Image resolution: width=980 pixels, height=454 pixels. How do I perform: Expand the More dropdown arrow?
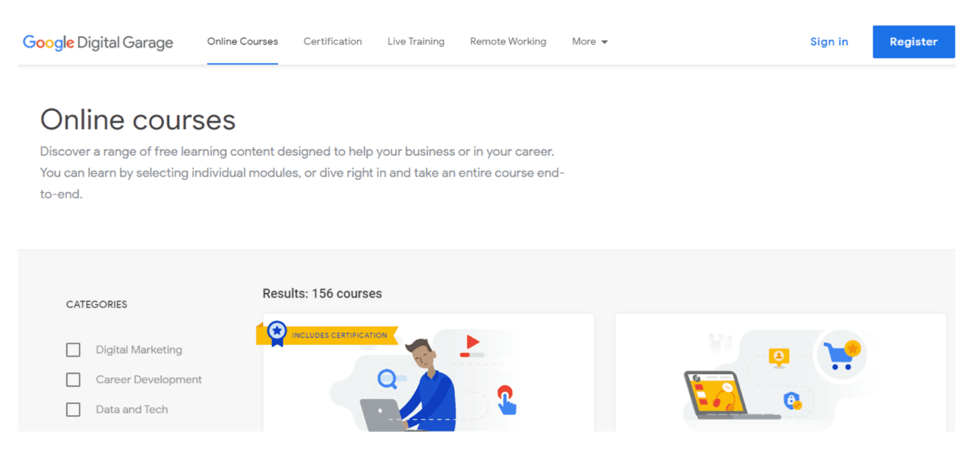coord(604,42)
